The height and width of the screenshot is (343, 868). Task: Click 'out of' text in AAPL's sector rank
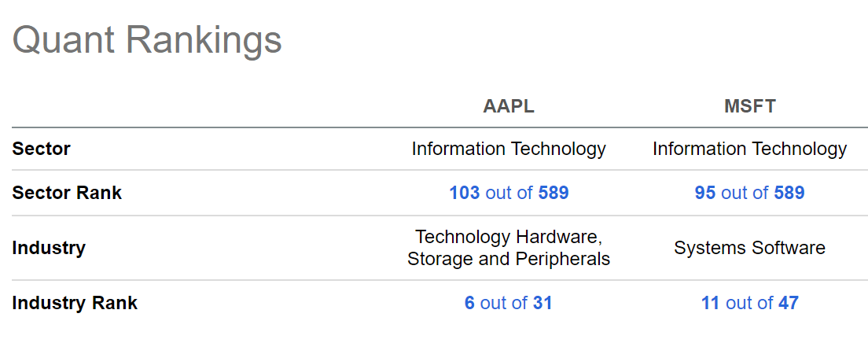click(x=509, y=193)
